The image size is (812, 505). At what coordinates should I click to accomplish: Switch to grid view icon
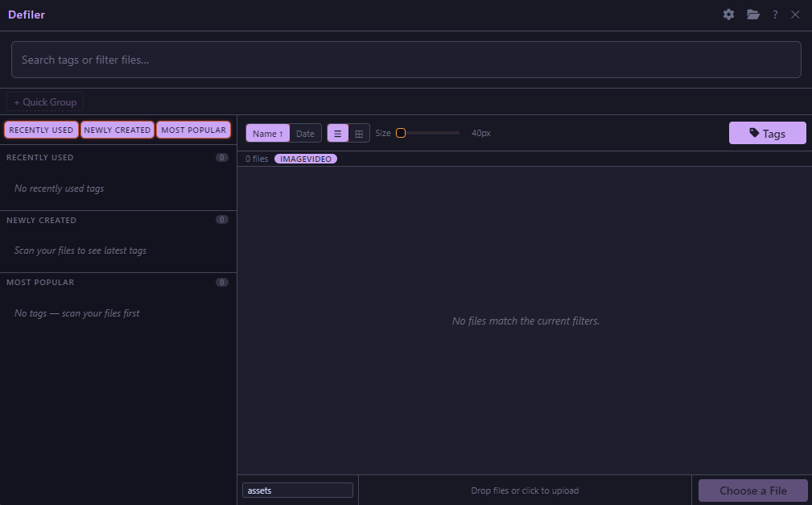point(359,134)
